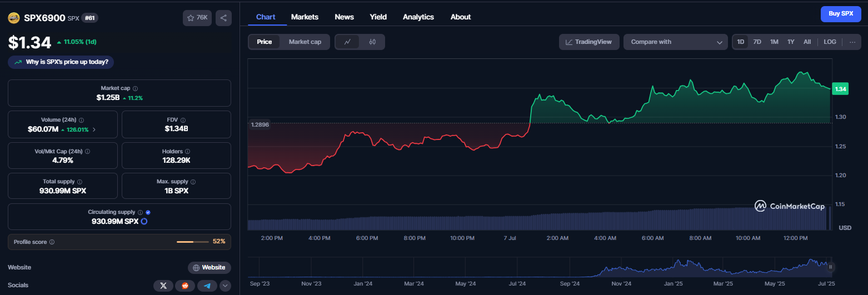Open the Reddit social link
Screen dimensions: 868x295
tap(185, 286)
